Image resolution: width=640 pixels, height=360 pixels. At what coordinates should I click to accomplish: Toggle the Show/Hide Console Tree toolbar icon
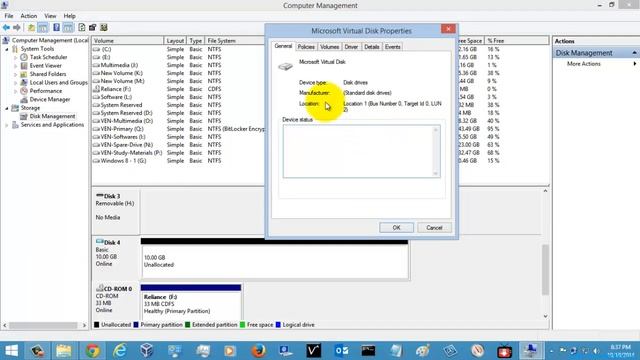(x=42, y=27)
